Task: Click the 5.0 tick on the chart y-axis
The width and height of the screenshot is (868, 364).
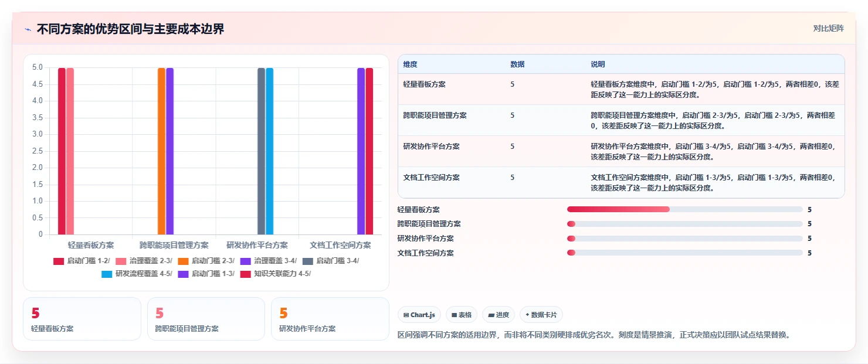Action: pos(38,67)
